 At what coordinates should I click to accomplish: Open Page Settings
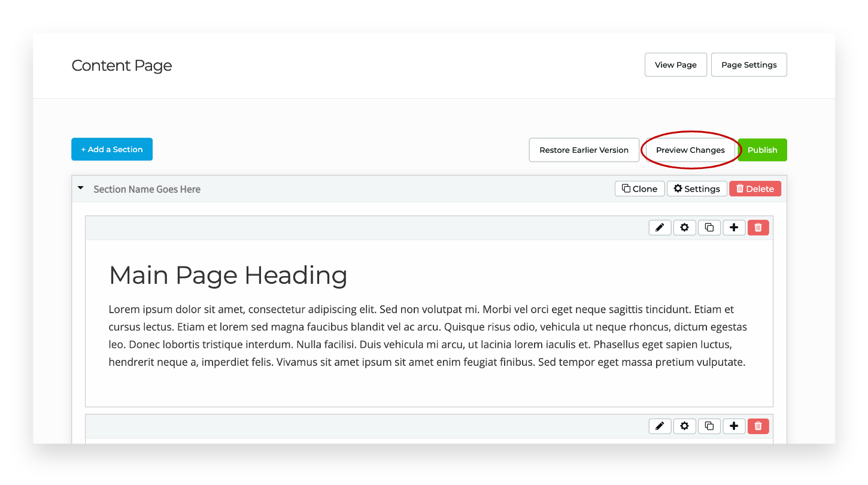pyautogui.click(x=748, y=64)
